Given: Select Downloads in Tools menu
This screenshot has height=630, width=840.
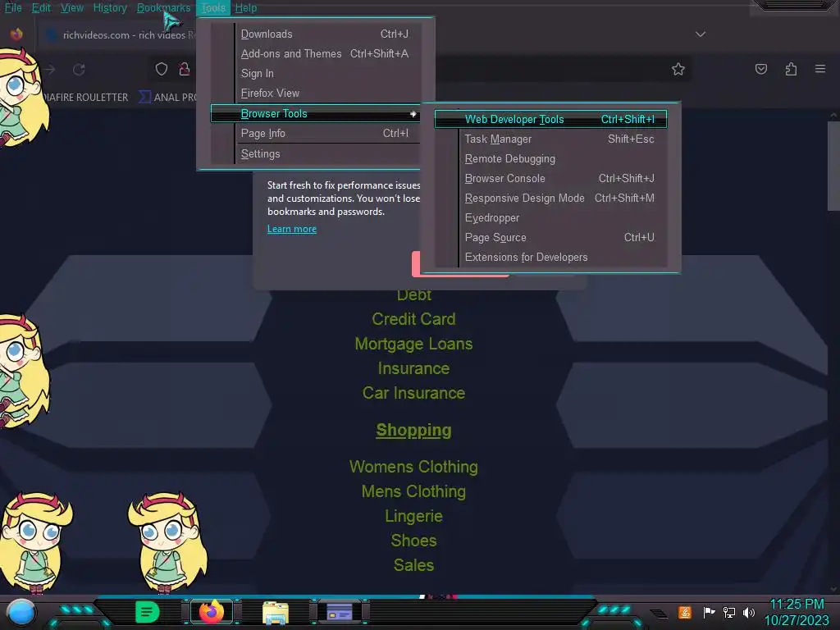Looking at the screenshot, I should pos(315,34).
